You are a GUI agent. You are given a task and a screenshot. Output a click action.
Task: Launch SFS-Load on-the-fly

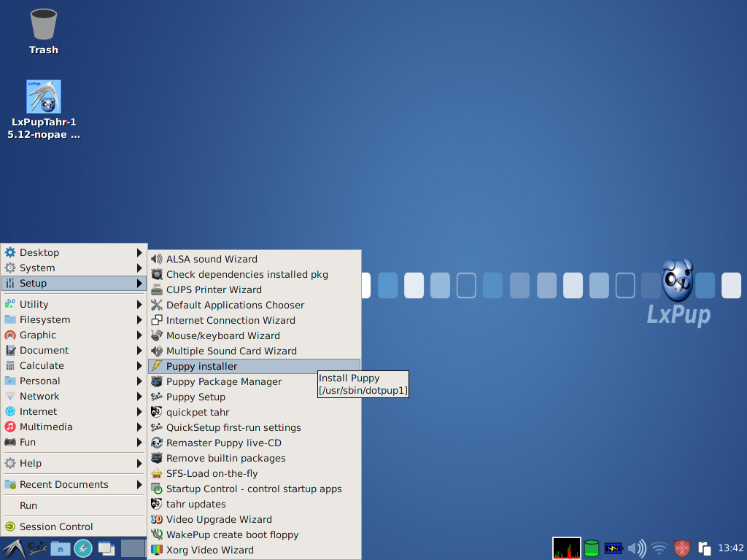click(255, 473)
